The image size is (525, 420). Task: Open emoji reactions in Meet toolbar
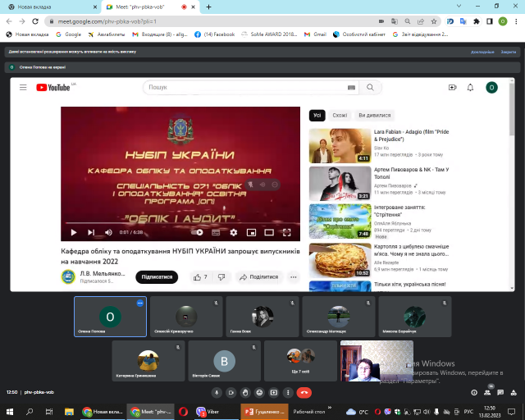click(x=259, y=393)
